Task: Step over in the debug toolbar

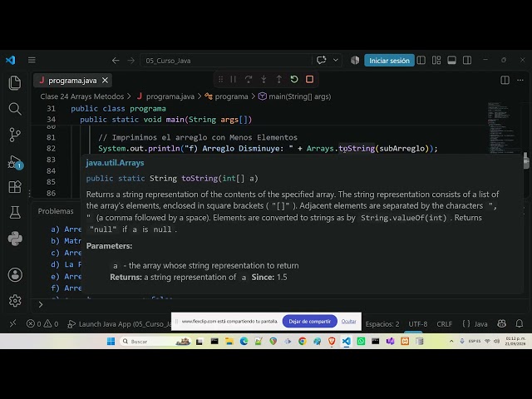Action: click(249, 80)
